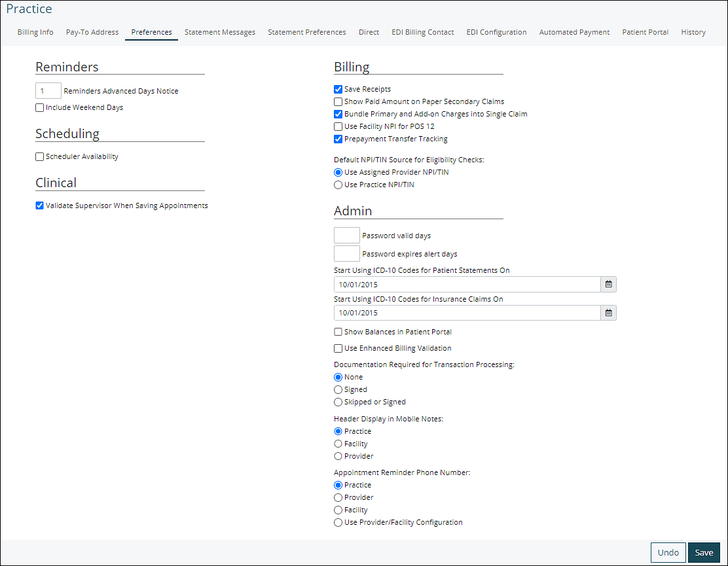Toggle Prepayment Transfer Tracking checkbox

[338, 139]
